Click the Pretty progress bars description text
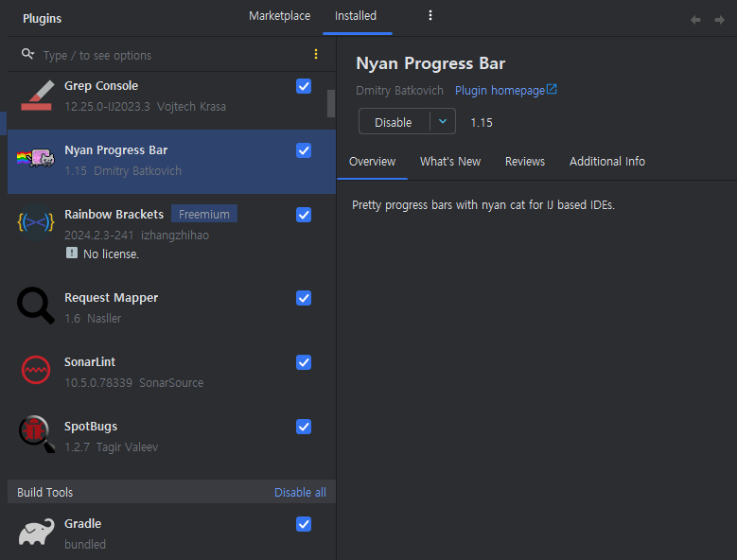Image resolution: width=737 pixels, height=560 pixels. coord(483,205)
